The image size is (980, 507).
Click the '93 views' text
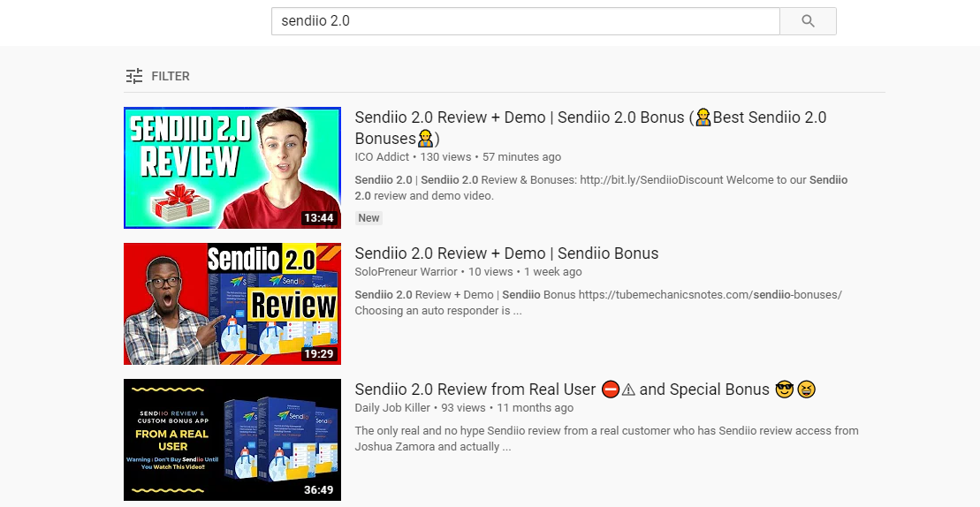click(463, 408)
